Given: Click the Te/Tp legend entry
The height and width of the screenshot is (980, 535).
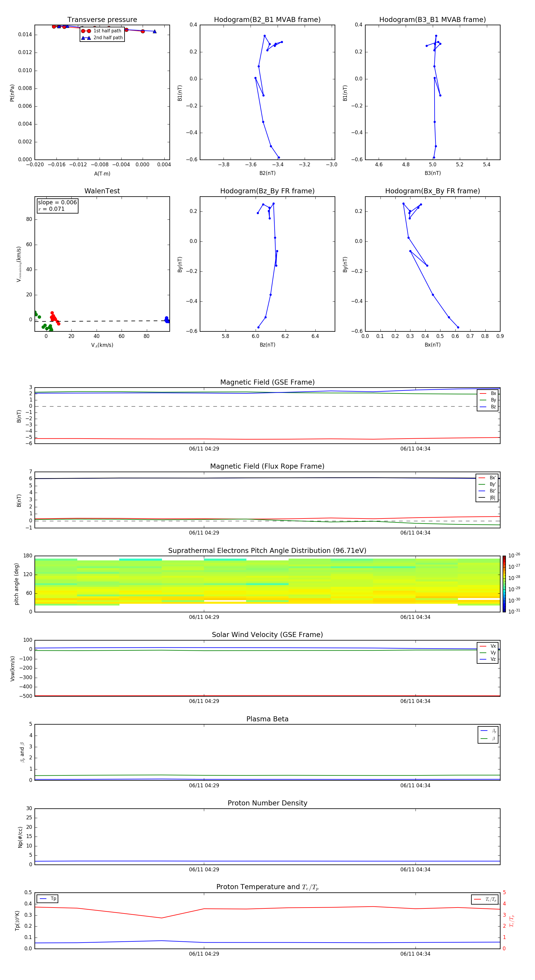Looking at the screenshot, I should pyautogui.click(x=485, y=899).
